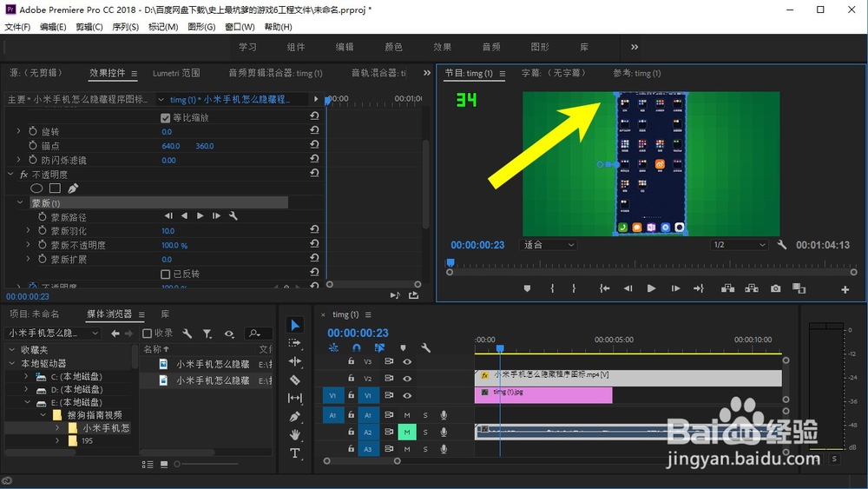Open mask path tracking wrench options
The width and height of the screenshot is (868, 489).
coord(233,216)
